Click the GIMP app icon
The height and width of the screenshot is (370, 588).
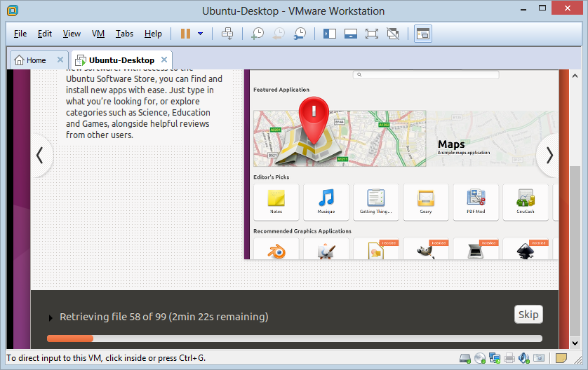pyautogui.click(x=426, y=252)
